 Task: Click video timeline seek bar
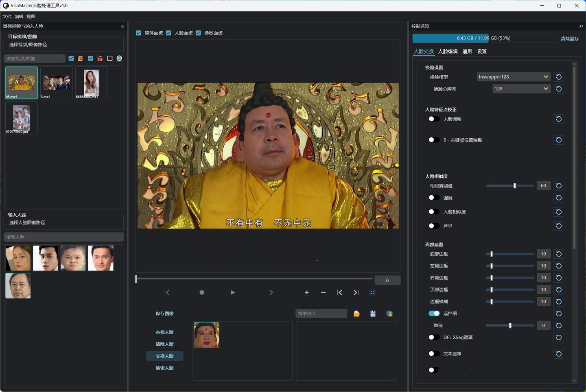tap(254, 279)
